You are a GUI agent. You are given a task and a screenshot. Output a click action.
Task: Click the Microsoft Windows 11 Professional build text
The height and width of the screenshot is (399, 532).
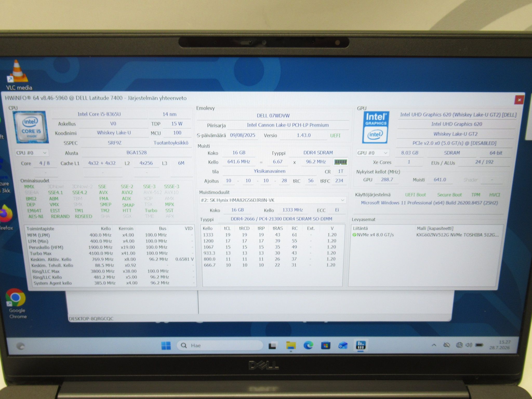coord(429,203)
